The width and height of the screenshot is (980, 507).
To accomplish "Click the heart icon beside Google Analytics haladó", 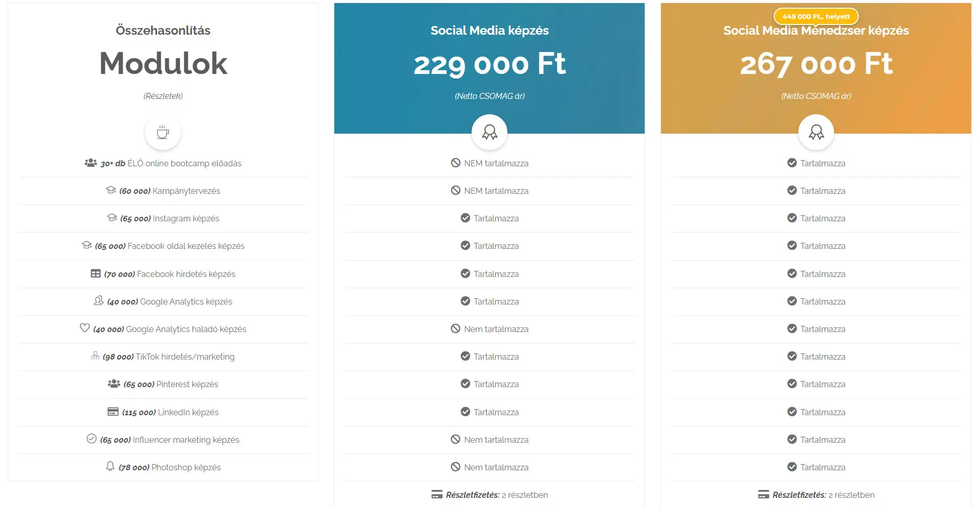I will pos(85,328).
